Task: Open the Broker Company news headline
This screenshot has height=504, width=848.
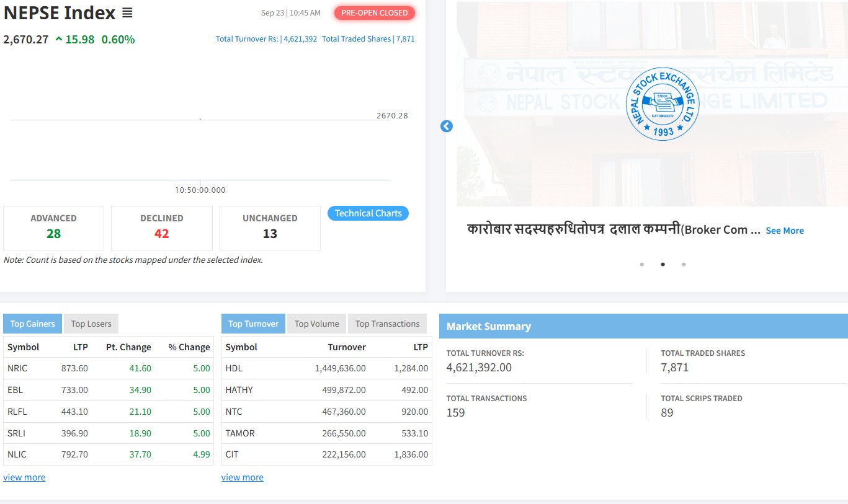Action: pos(614,229)
